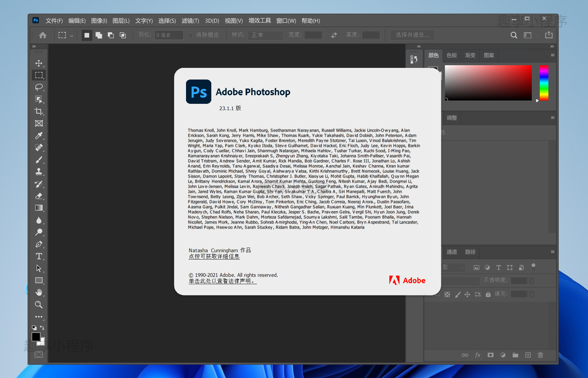Select the History Brush tool
The width and height of the screenshot is (588, 378).
point(39,184)
